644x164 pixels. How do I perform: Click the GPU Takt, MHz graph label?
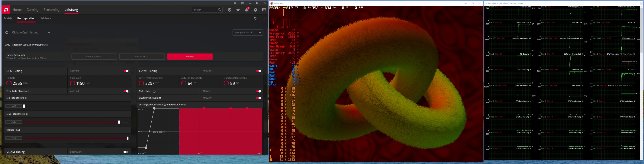(577, 23)
